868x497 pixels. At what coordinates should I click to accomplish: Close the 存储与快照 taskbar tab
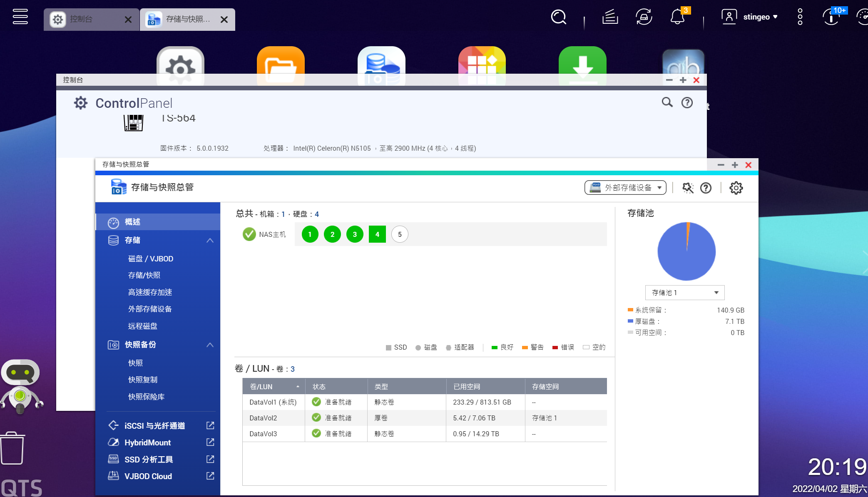click(224, 20)
